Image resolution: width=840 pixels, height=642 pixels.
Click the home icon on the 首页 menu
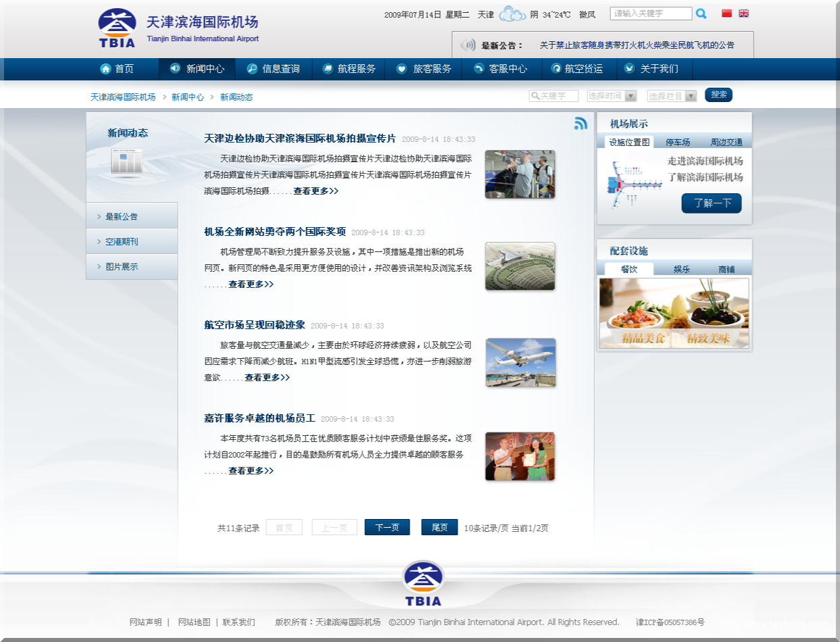(105, 69)
